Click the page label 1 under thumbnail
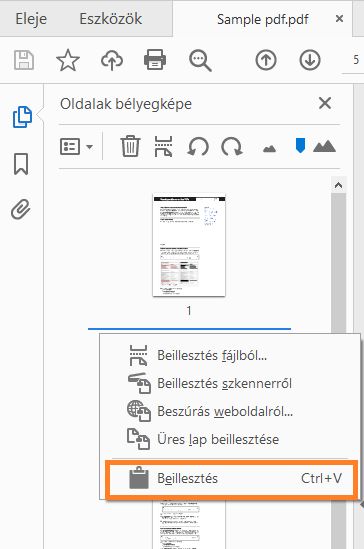 189,311
